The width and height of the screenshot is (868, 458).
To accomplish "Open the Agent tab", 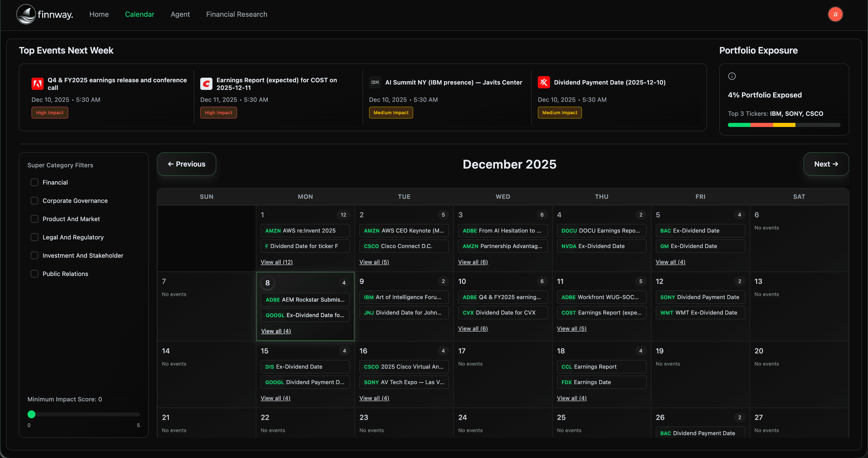I will 180,14.
